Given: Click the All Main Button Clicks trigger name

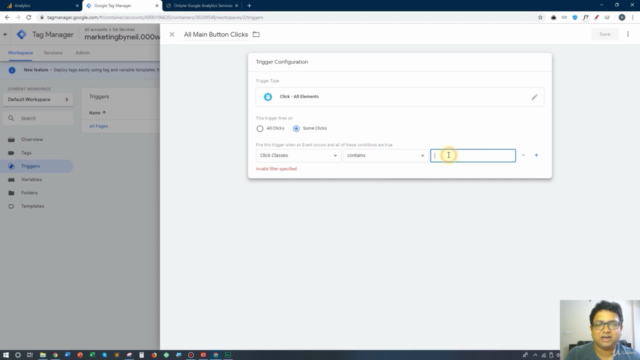Looking at the screenshot, I should 216,35.
